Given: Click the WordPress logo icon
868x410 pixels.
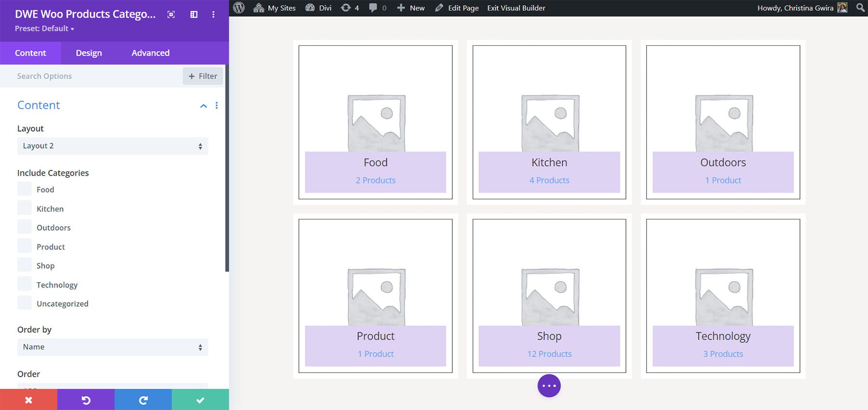Looking at the screenshot, I should [x=239, y=8].
